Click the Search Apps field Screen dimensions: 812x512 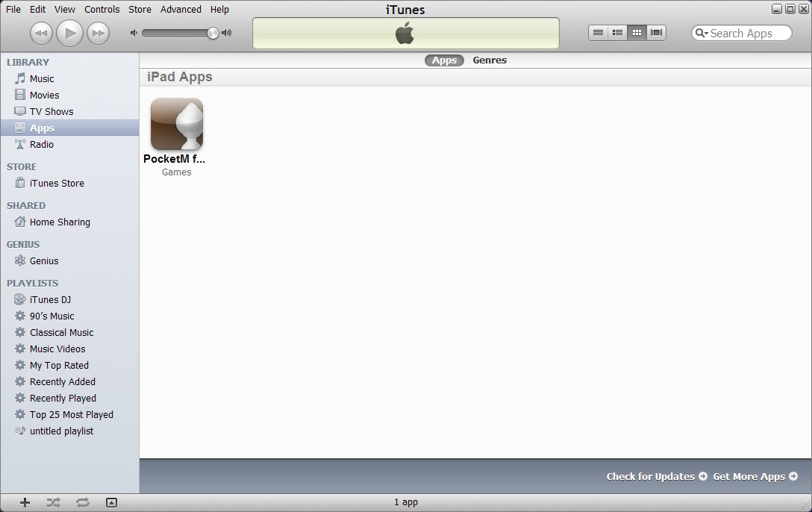coord(742,33)
